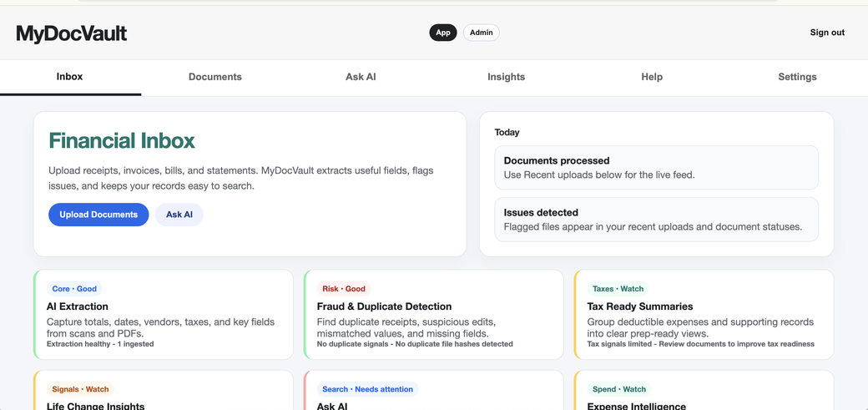Switch to the Ask AI tab
Viewport: 868px width, 410px height.
pos(361,77)
